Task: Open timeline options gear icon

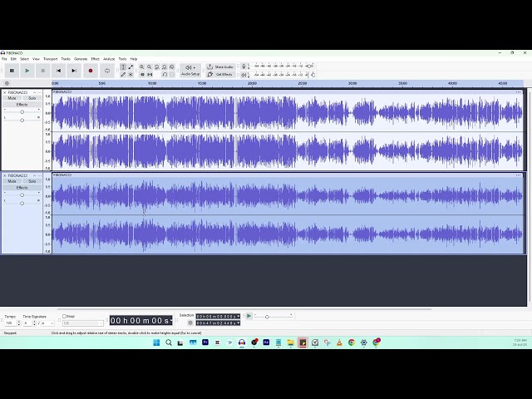Action: pos(7,83)
